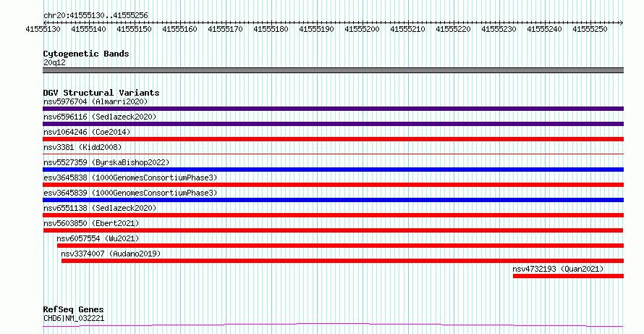Click the red bar under nsv6057554

(341, 246)
